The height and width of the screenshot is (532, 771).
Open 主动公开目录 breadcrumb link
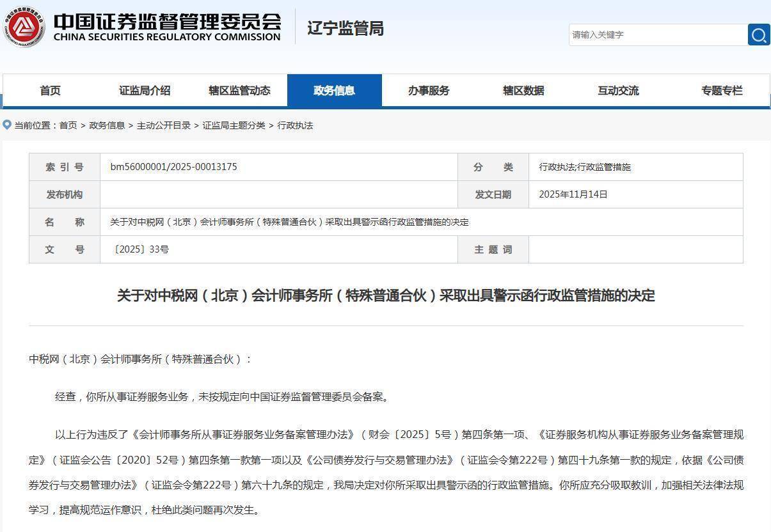(164, 125)
